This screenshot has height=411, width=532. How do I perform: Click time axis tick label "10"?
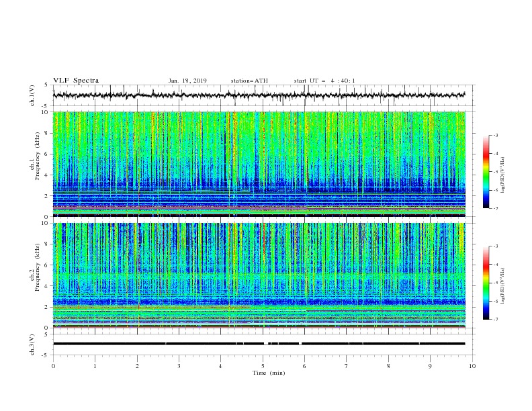pos(472,366)
